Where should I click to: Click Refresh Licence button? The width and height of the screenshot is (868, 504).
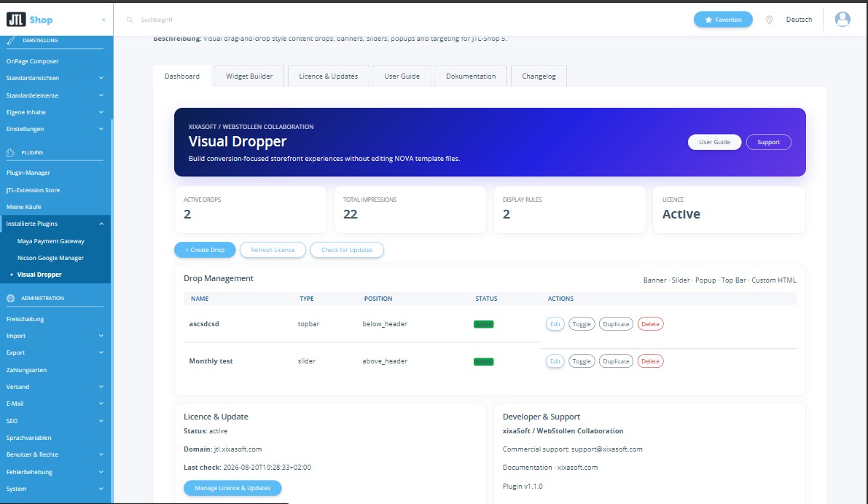[x=273, y=250]
